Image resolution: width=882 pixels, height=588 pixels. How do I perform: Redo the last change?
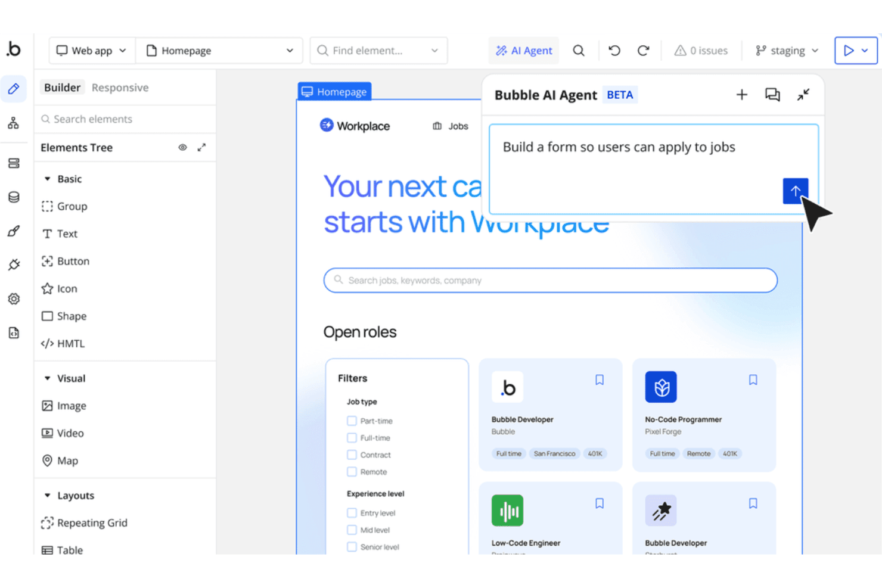pyautogui.click(x=643, y=51)
